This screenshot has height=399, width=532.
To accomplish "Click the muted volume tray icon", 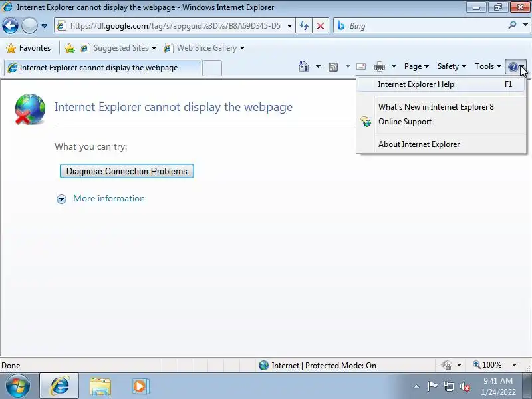I will point(464,386).
